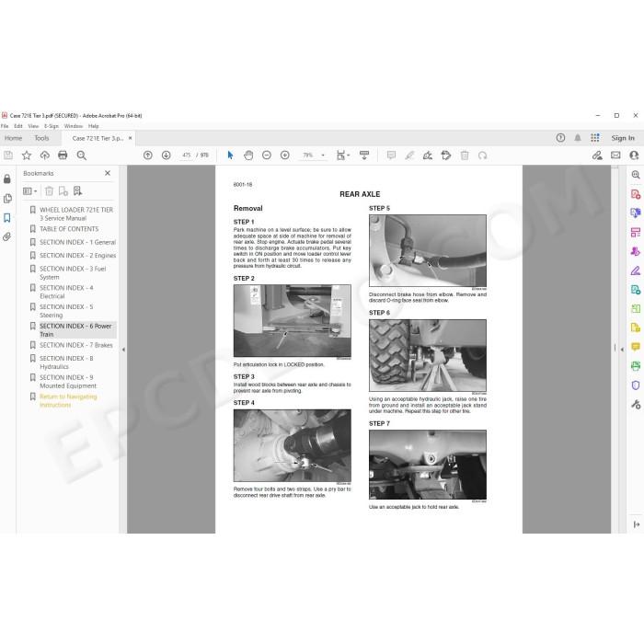
Task: Open the Attachments paperclip panel
Action: point(7,237)
